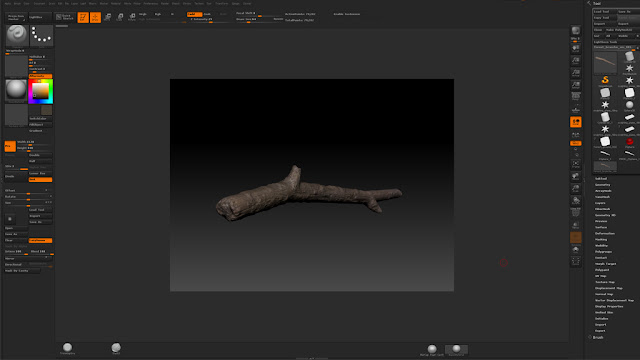Select the SimpleBrush tool with S icon

605,80
